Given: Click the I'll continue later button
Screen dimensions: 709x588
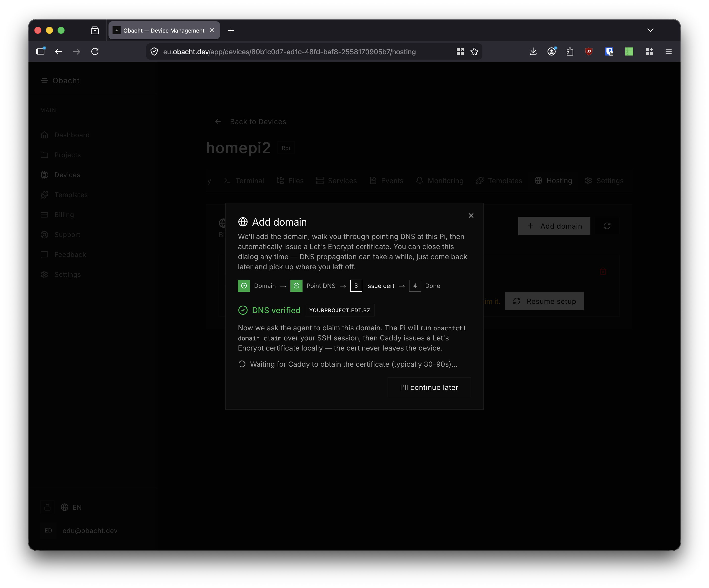Looking at the screenshot, I should coord(429,387).
